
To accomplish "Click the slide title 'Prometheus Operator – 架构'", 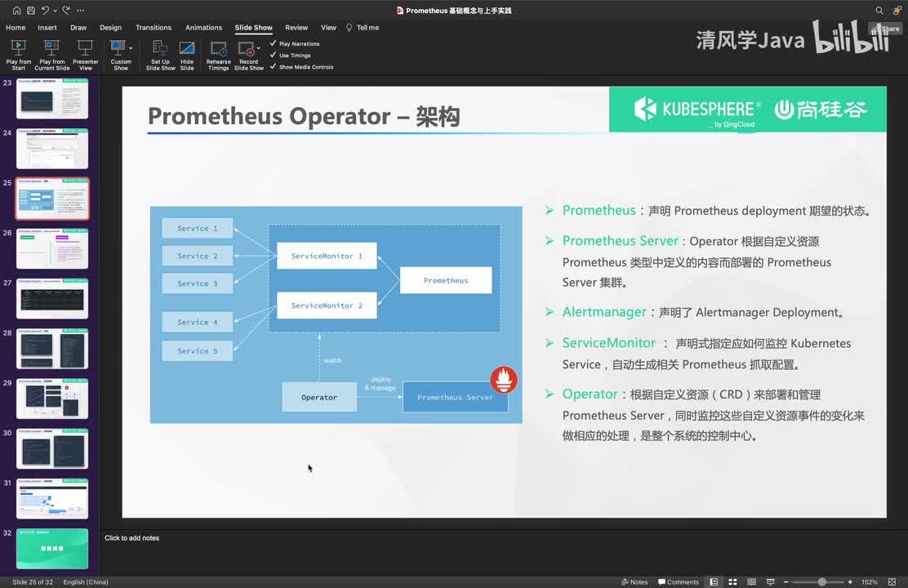I will (304, 117).
